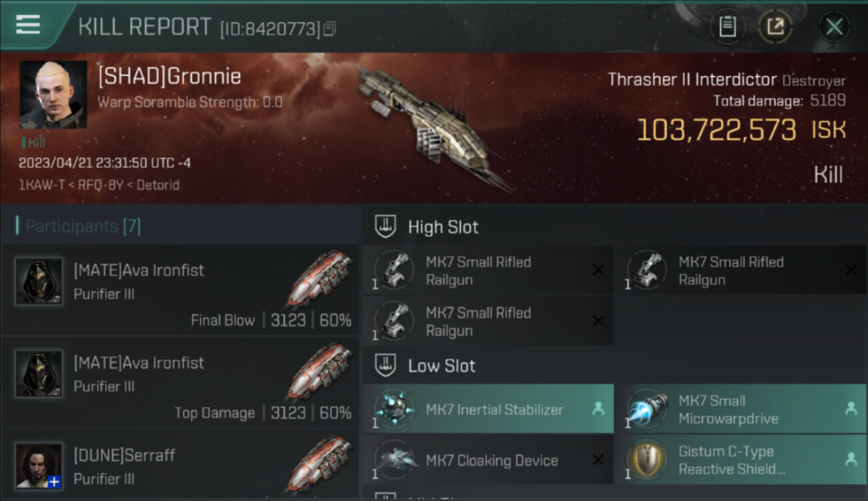
Task: Select the MK7 Small Microwarpdrive module
Action: point(741,409)
